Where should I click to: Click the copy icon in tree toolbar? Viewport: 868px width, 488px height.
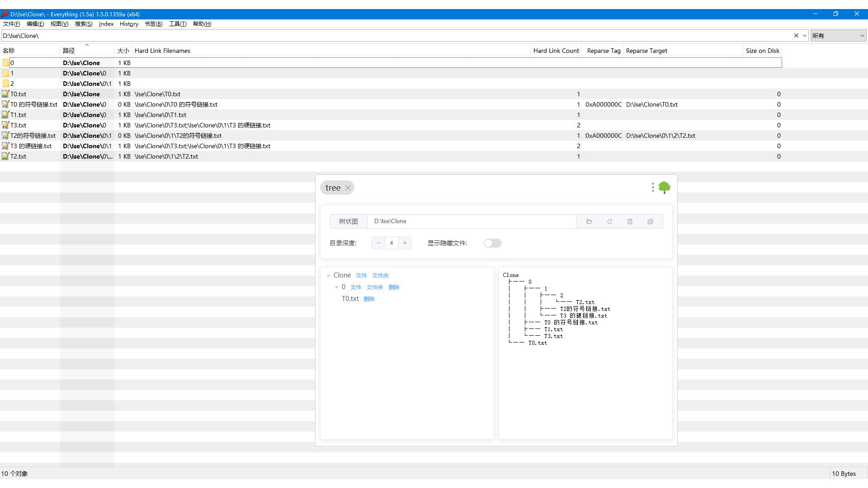point(650,221)
